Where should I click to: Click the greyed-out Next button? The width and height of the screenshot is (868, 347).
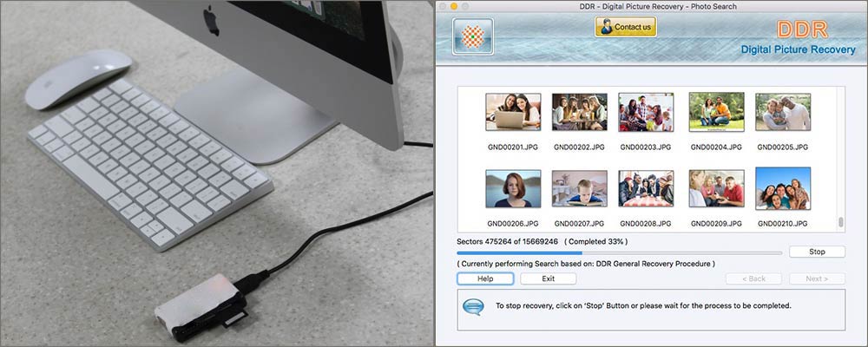pyautogui.click(x=817, y=278)
